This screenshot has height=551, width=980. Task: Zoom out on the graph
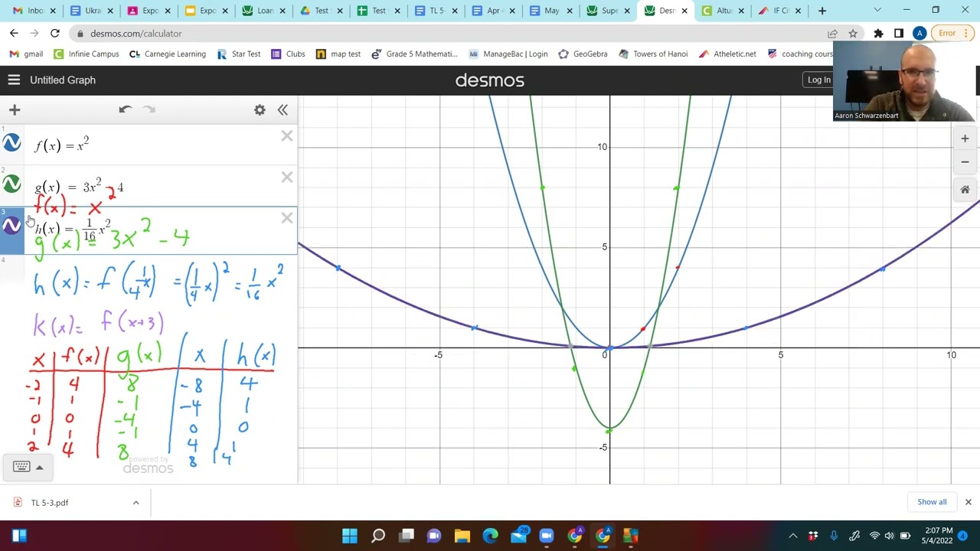click(965, 161)
